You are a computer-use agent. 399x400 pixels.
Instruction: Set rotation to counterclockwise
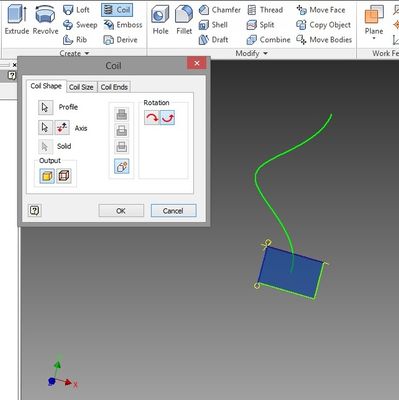click(x=167, y=118)
